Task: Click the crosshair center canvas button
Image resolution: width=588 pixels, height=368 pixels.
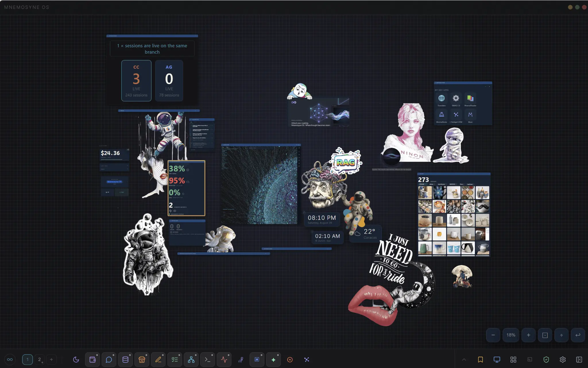Action: click(562, 335)
